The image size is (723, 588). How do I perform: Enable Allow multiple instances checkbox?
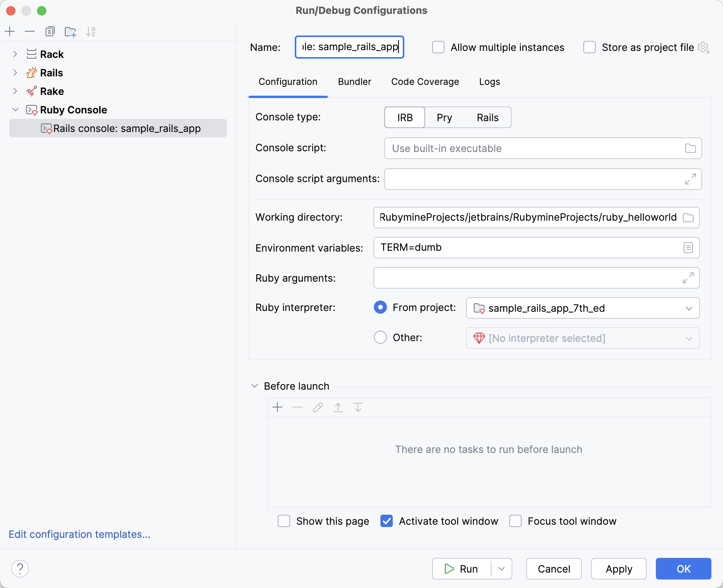438,47
